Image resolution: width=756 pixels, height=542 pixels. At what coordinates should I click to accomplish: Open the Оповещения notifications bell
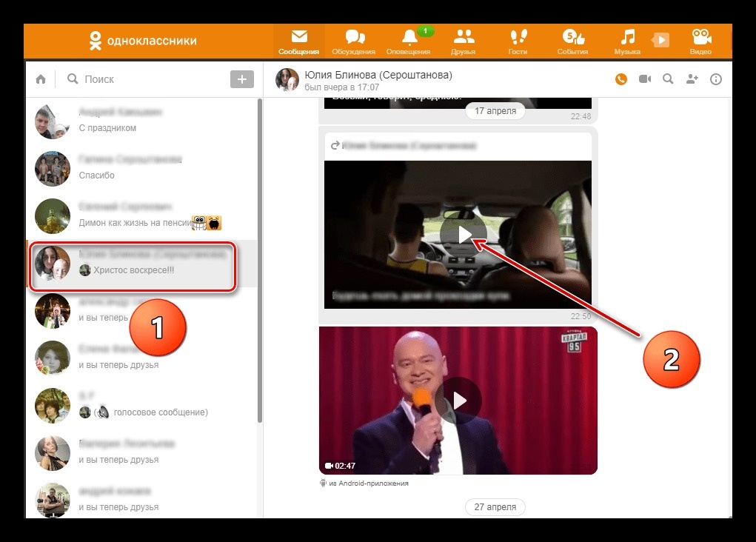click(x=409, y=41)
